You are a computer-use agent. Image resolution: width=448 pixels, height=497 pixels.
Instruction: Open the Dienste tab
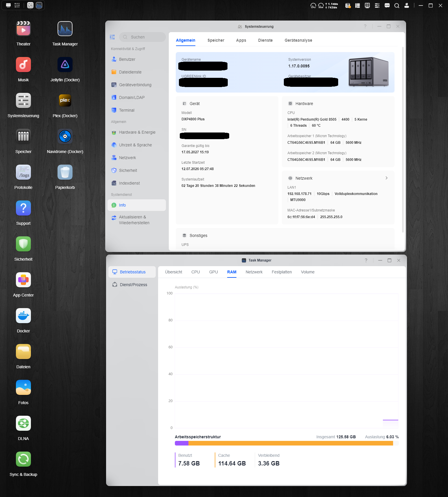pyautogui.click(x=265, y=40)
